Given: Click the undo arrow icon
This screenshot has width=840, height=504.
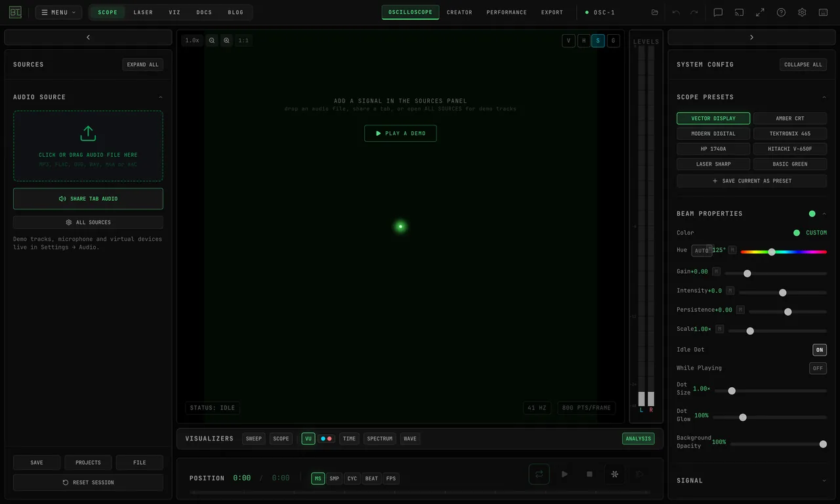Looking at the screenshot, I should tap(676, 12).
